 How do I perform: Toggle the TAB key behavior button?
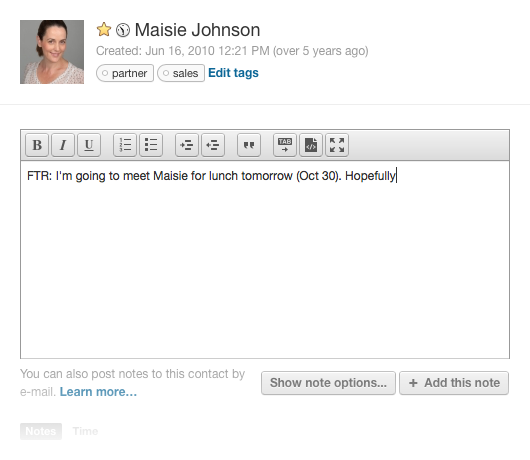click(285, 145)
